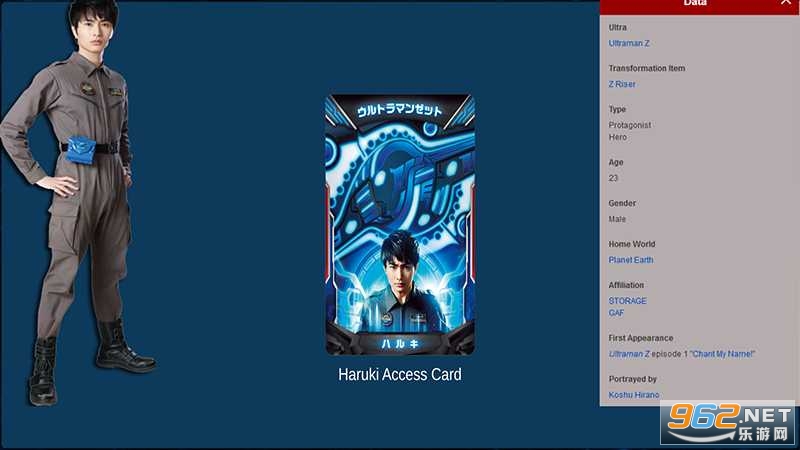Open the Koshu Hirano actor link

634,395
